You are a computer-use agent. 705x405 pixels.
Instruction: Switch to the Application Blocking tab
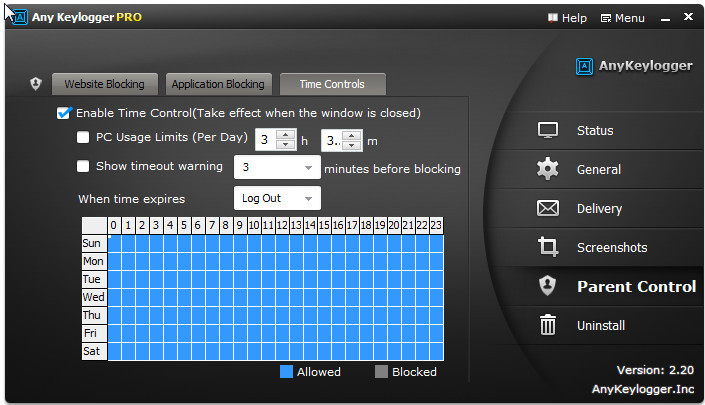tap(219, 84)
